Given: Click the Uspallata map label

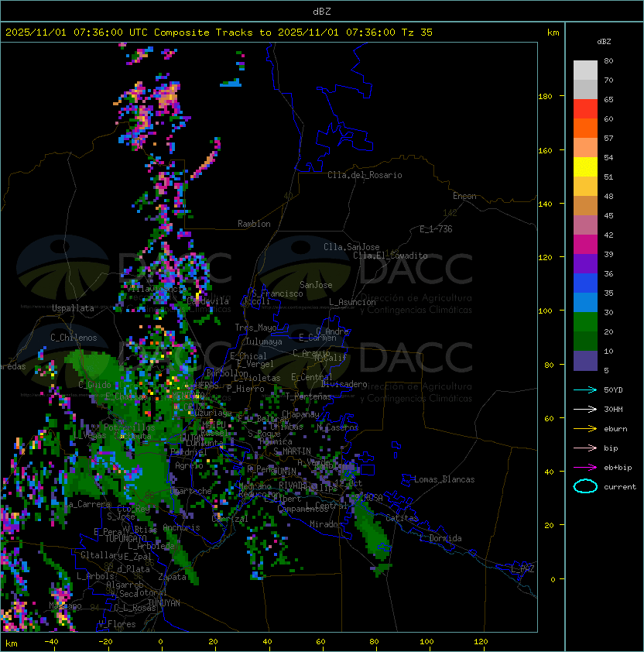Looking at the screenshot, I should [73, 308].
